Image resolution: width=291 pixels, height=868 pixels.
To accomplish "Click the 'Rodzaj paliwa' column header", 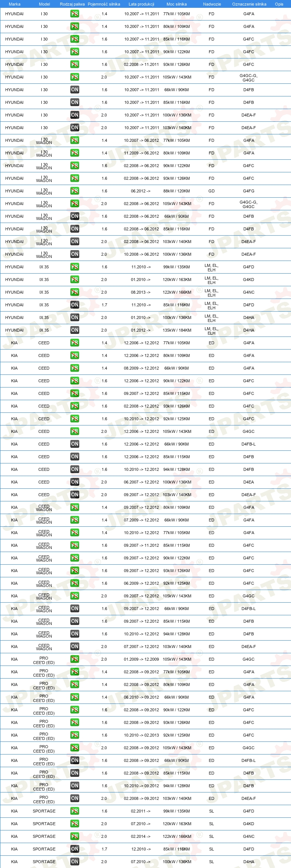I will click(72, 4).
